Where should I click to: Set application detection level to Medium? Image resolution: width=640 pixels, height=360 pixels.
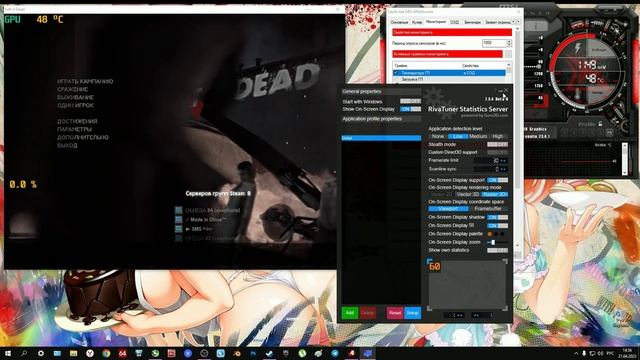coord(478,136)
